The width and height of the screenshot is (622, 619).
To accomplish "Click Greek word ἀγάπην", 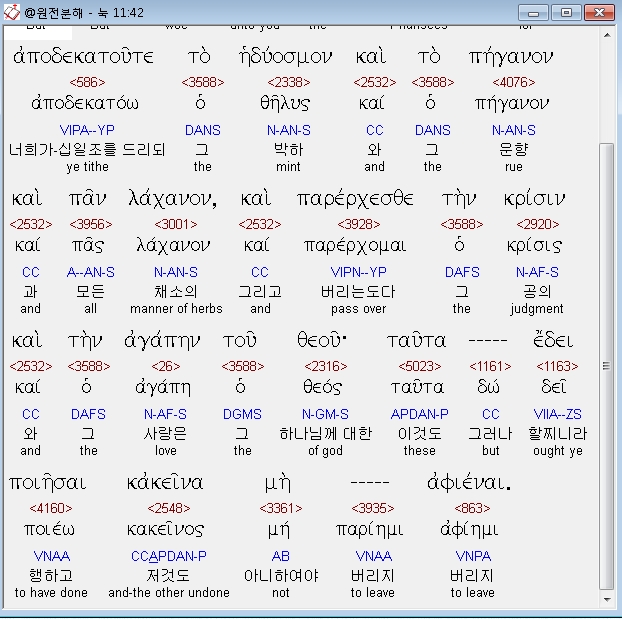I will pyautogui.click(x=162, y=342).
